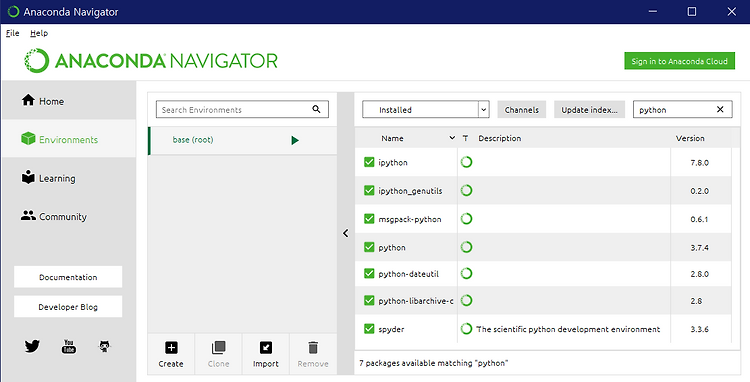Uncheck the python package checkbox

click(369, 247)
